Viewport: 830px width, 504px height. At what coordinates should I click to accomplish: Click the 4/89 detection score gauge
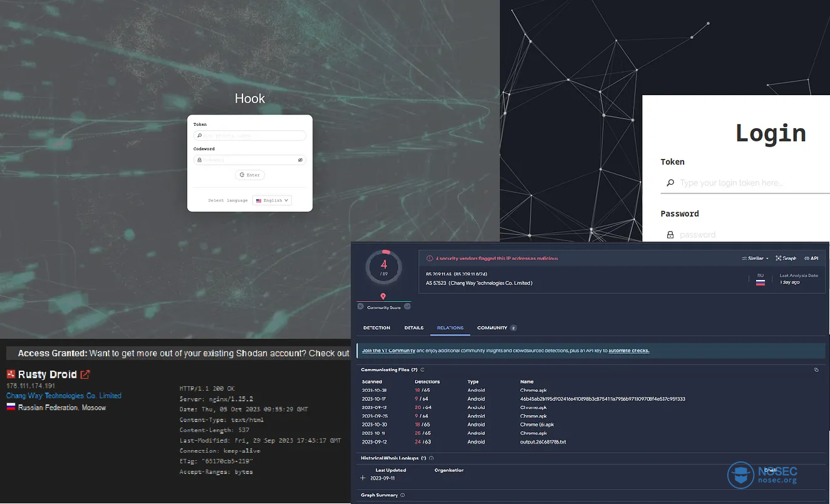point(384,268)
